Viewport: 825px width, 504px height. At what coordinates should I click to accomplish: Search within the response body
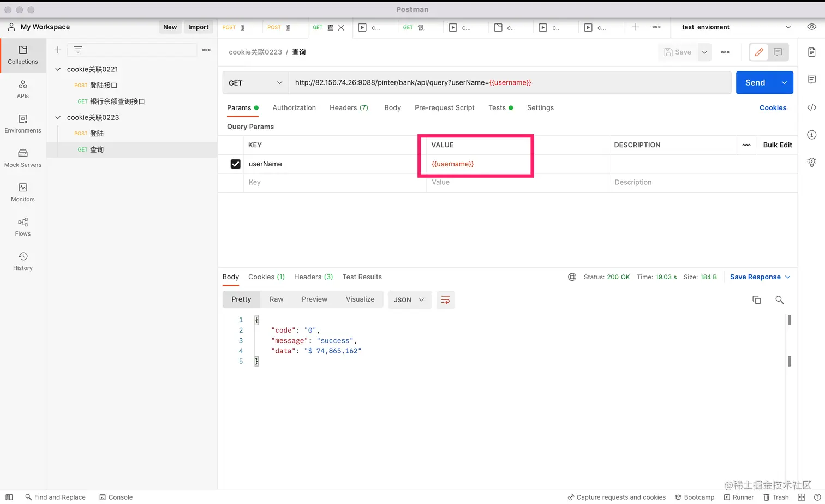tap(779, 300)
